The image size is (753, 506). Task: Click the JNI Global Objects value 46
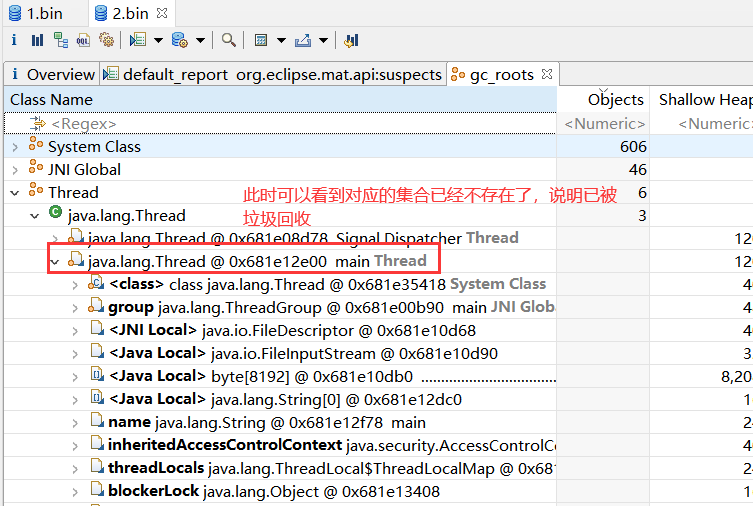[637, 169]
